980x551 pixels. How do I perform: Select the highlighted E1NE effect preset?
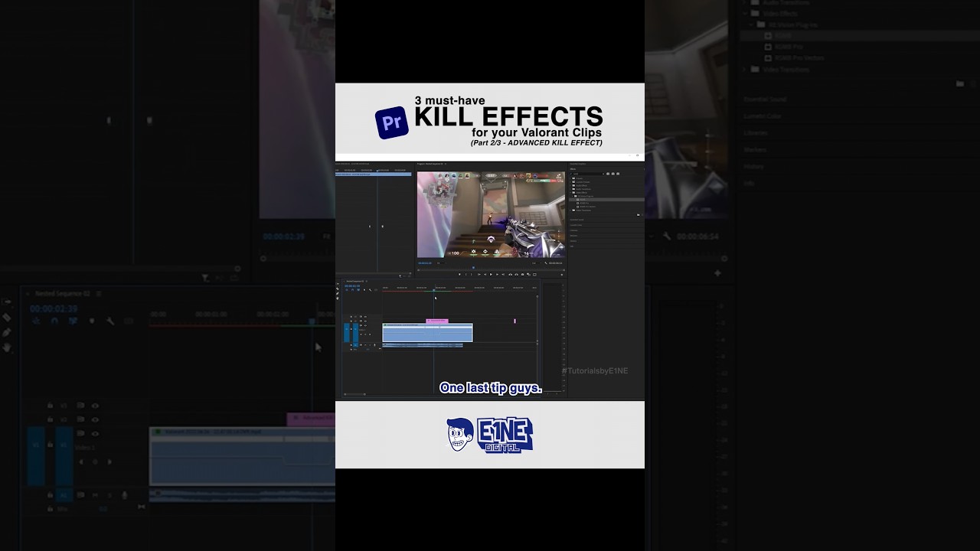pos(606,200)
